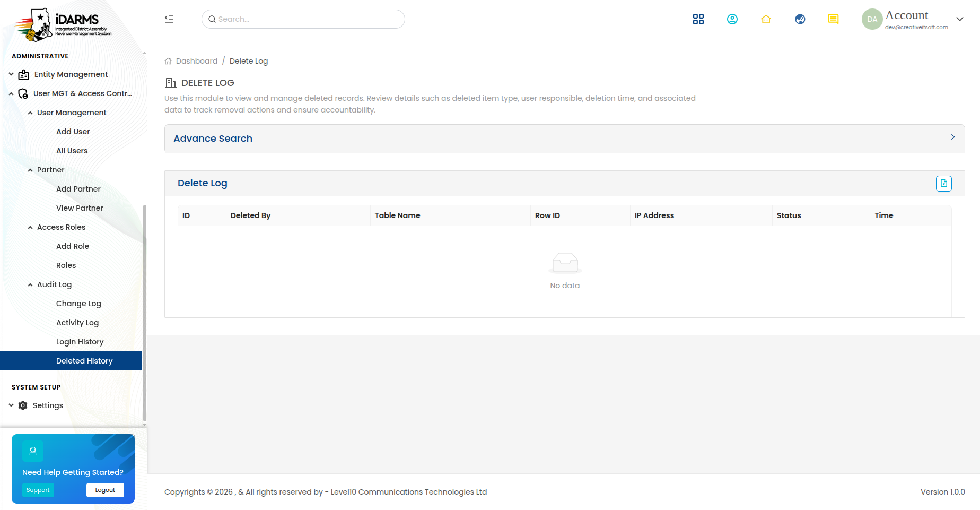Open Add Partner menu item
Image resolution: width=980 pixels, height=510 pixels.
(x=78, y=189)
